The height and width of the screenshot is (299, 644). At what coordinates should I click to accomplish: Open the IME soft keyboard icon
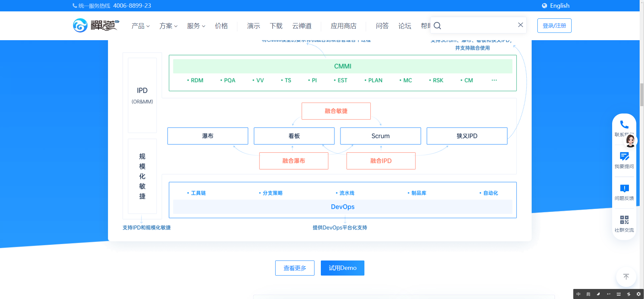(619, 294)
